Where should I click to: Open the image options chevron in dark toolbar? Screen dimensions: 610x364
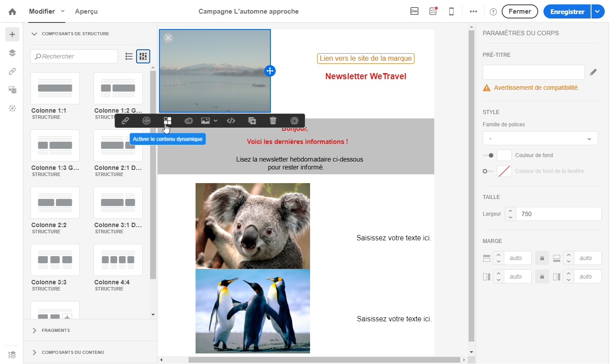click(215, 121)
